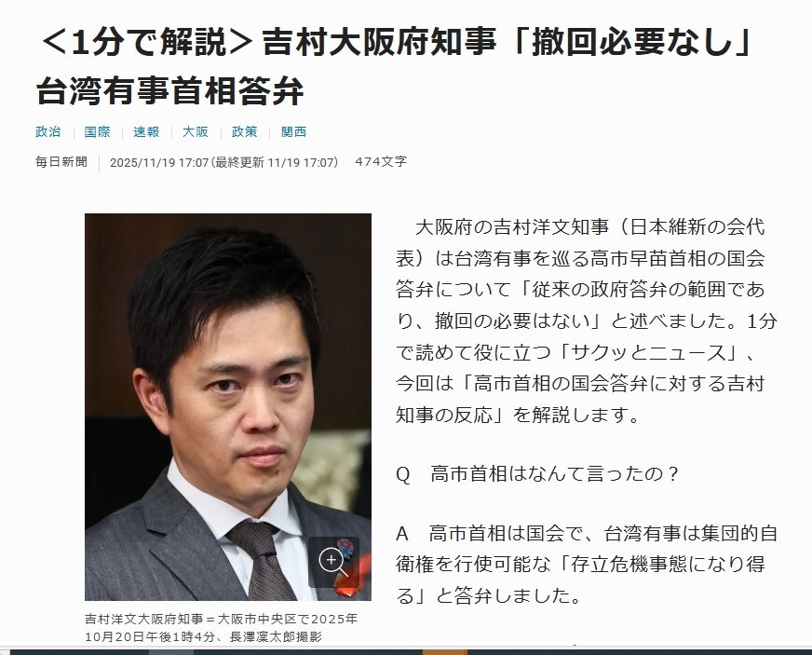
Task: Click the headline's first line containing 撤回必要なし
Action: [396, 43]
